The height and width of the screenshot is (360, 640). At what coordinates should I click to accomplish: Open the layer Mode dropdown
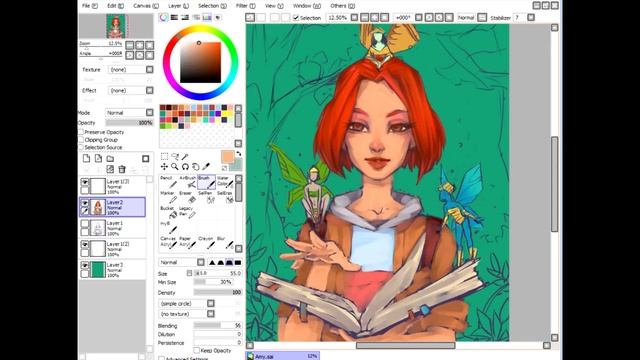click(150, 112)
